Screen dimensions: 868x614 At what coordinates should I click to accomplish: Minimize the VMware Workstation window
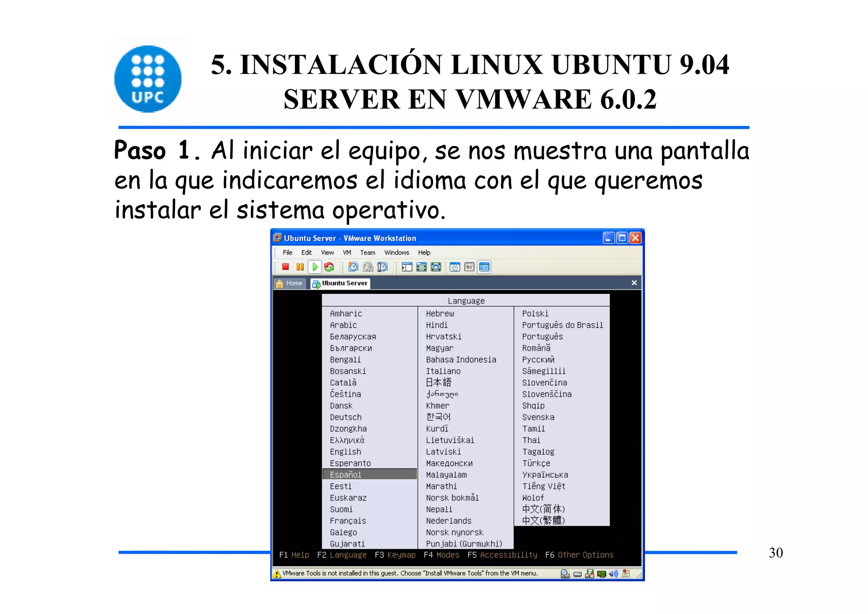click(608, 238)
